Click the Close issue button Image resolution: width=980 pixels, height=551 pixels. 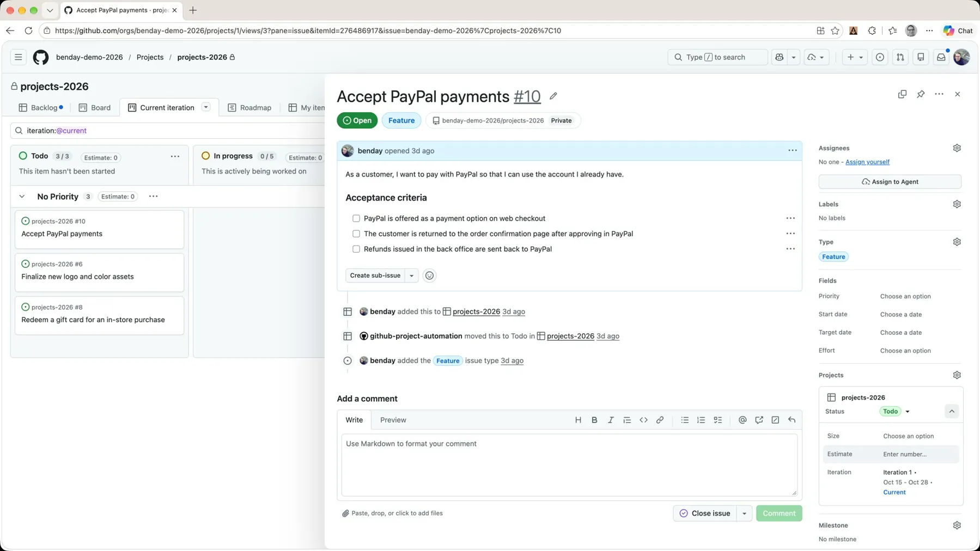705,513
